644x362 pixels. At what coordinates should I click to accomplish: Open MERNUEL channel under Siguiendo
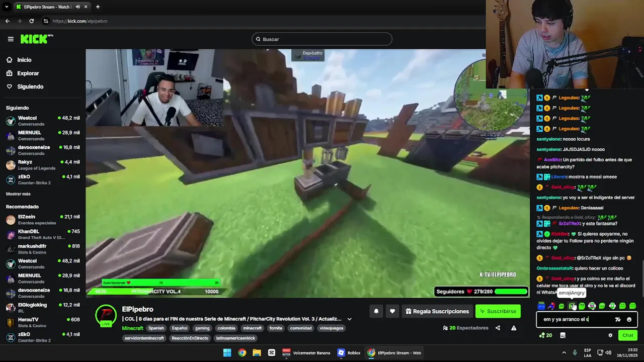click(x=43, y=136)
